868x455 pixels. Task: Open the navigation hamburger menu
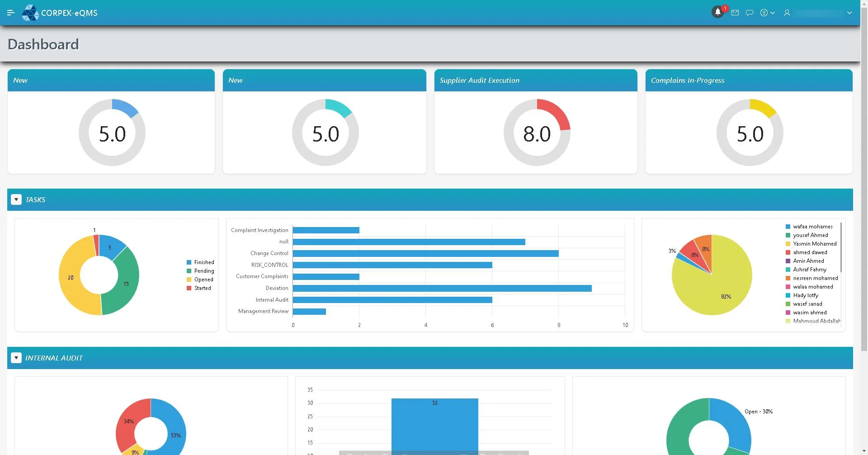point(11,12)
